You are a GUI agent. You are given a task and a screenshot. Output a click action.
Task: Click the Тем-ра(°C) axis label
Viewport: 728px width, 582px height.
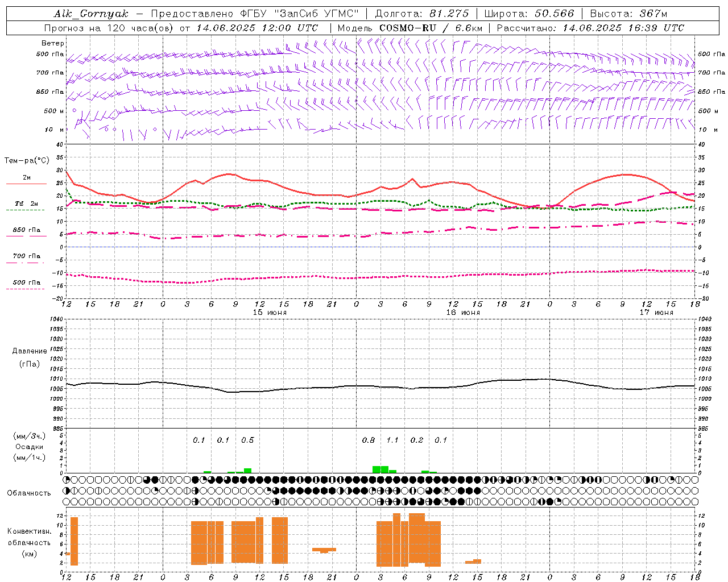(x=27, y=161)
